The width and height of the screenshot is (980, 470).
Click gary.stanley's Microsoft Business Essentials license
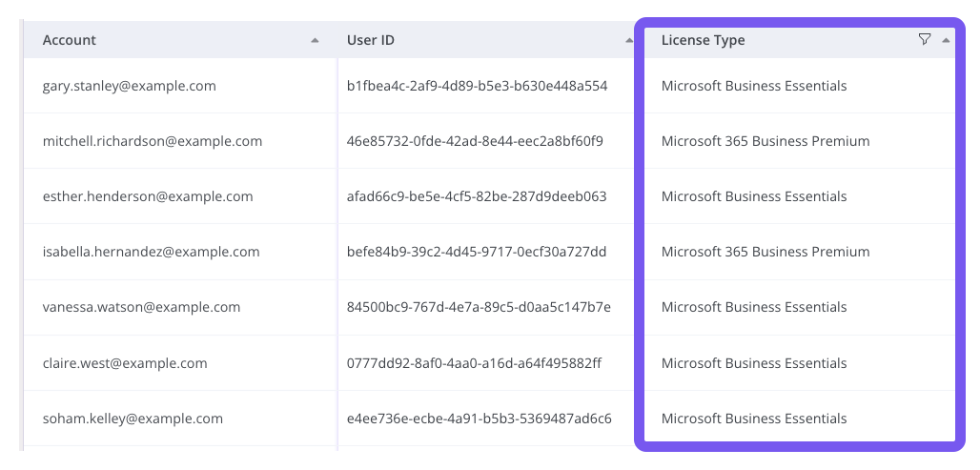[x=754, y=86]
